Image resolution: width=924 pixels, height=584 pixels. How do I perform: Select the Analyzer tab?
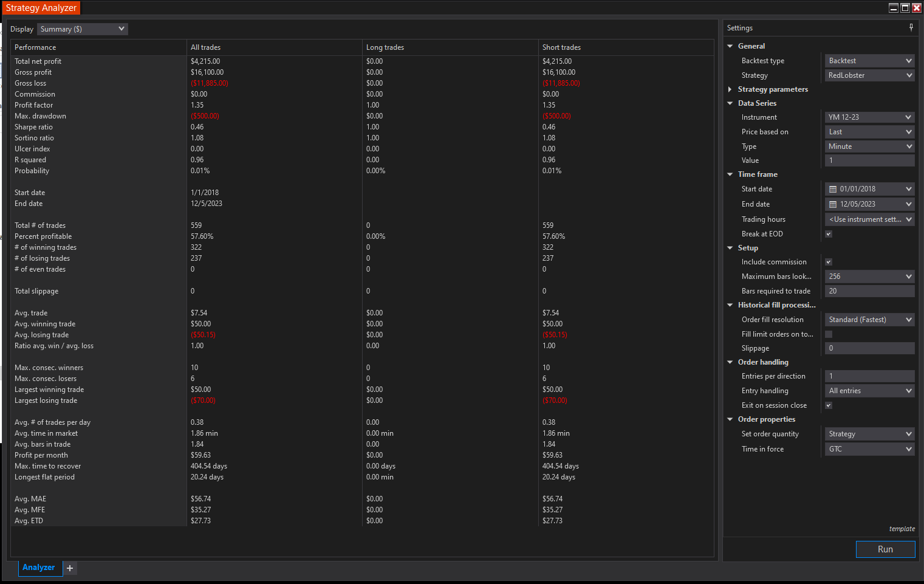[x=38, y=568]
